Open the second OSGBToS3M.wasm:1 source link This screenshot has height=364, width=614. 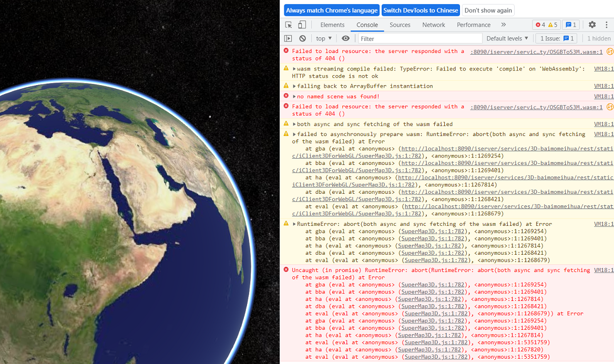[536, 107]
